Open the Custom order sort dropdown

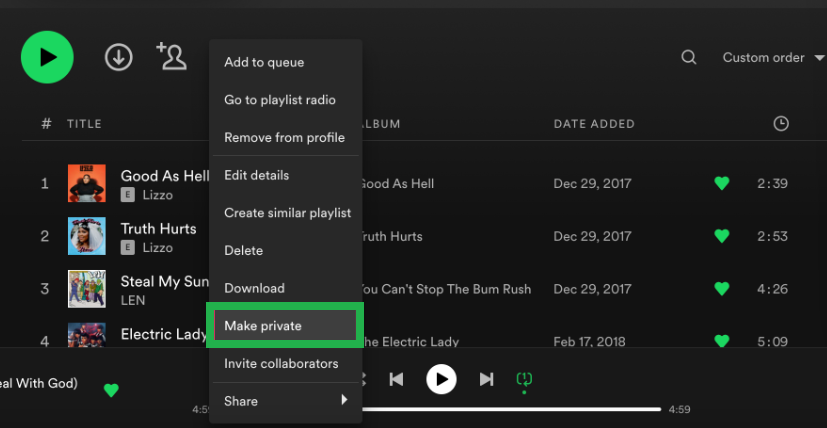[773, 58]
